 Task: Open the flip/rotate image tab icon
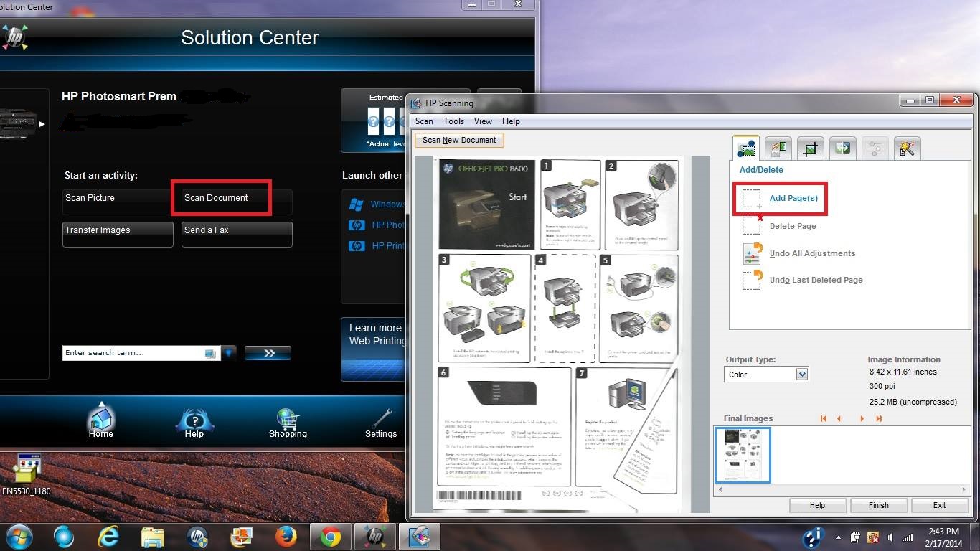[x=842, y=148]
